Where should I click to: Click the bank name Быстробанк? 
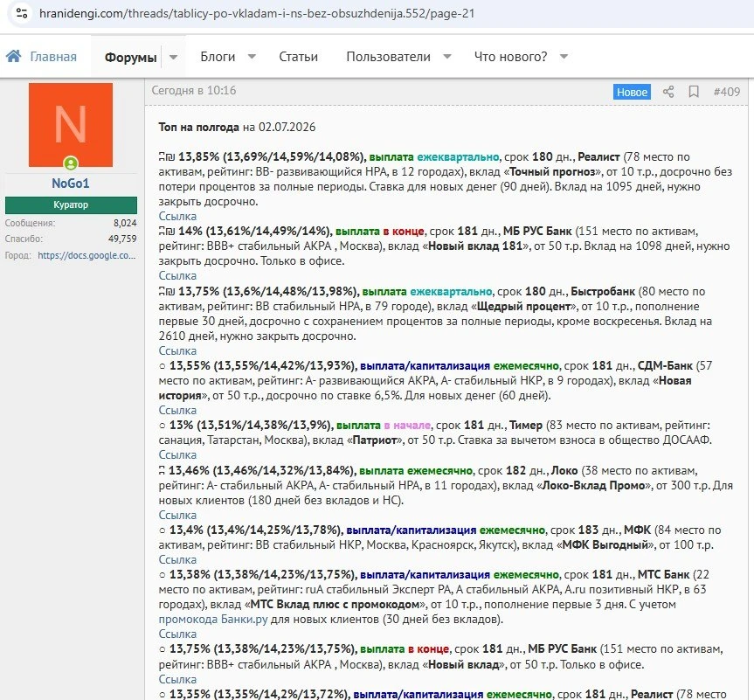(x=603, y=292)
